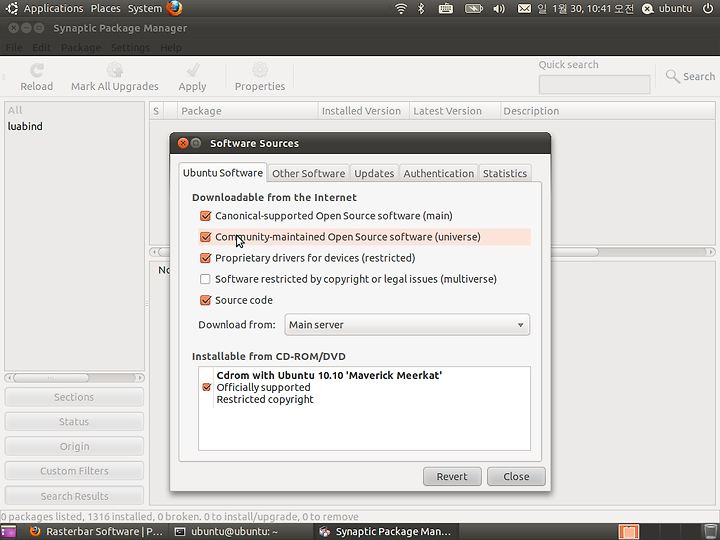This screenshot has height=540, width=720.
Task: Open the mail messaging indicator
Action: coord(524,8)
